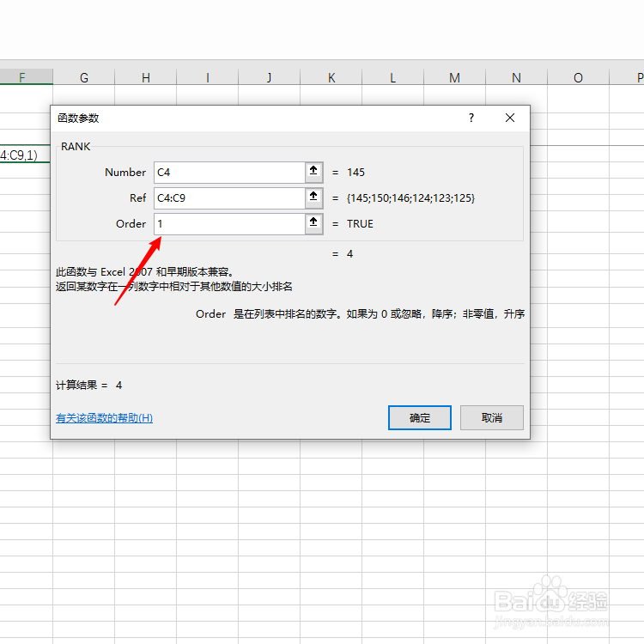Screen dimensions: 644x644
Task: Confirm with the 确定 button
Action: tap(419, 417)
